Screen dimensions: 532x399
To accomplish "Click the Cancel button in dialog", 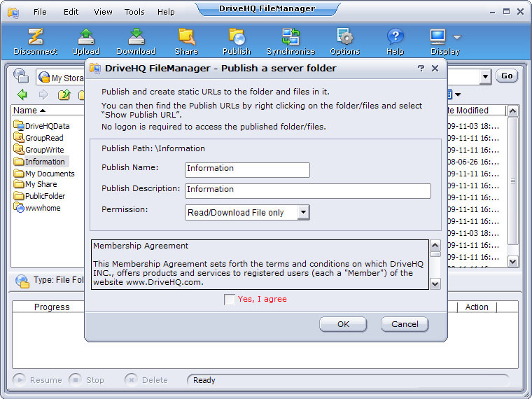I will [405, 324].
